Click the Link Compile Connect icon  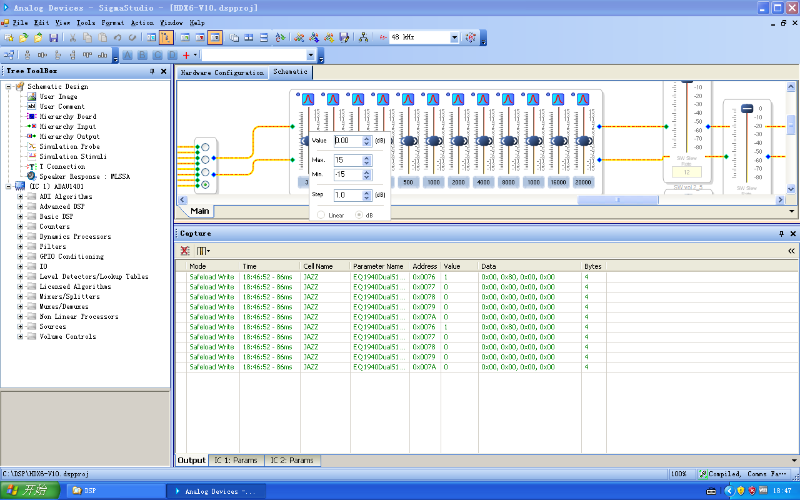click(x=299, y=37)
